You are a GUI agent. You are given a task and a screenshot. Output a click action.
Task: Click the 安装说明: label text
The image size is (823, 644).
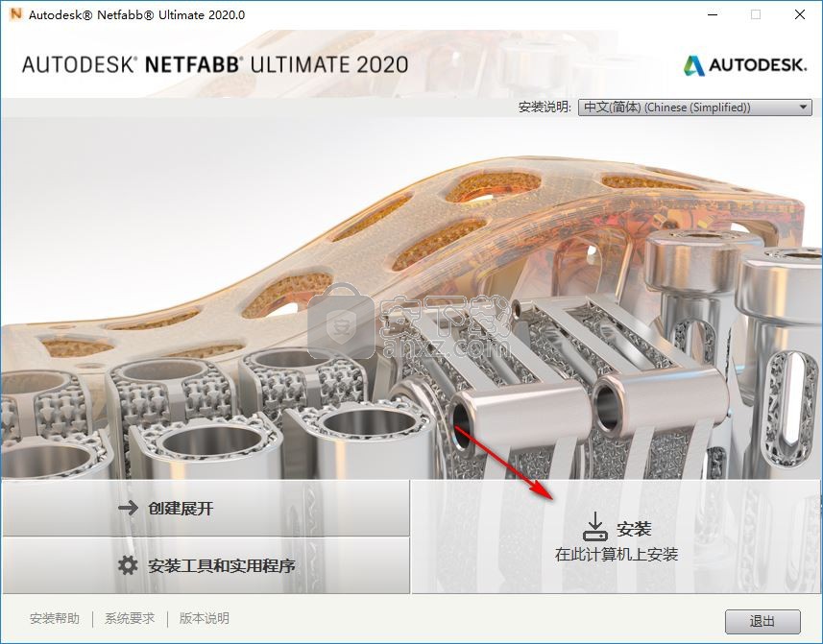tap(545, 107)
